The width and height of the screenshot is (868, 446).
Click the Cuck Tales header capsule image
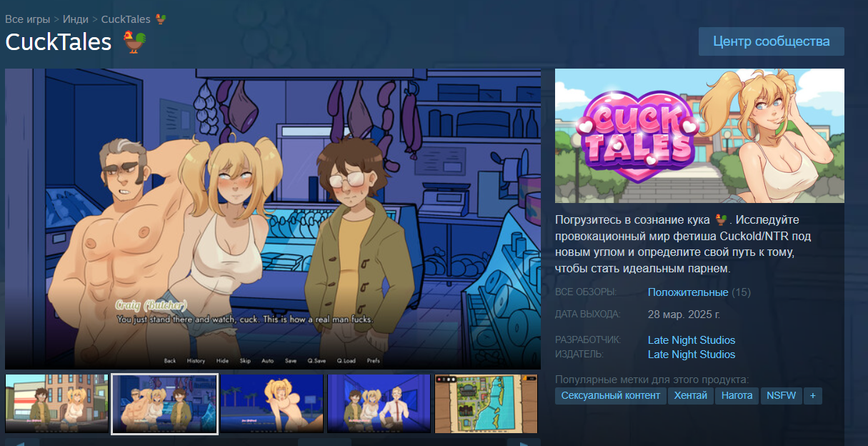tap(699, 136)
